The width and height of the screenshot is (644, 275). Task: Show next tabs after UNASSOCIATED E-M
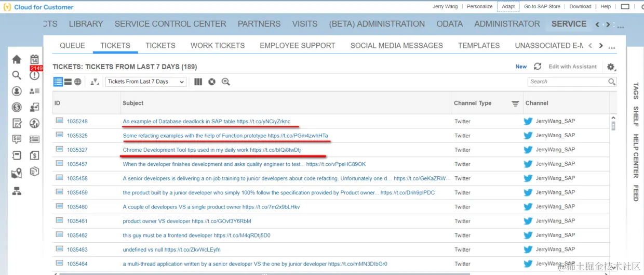(601, 46)
